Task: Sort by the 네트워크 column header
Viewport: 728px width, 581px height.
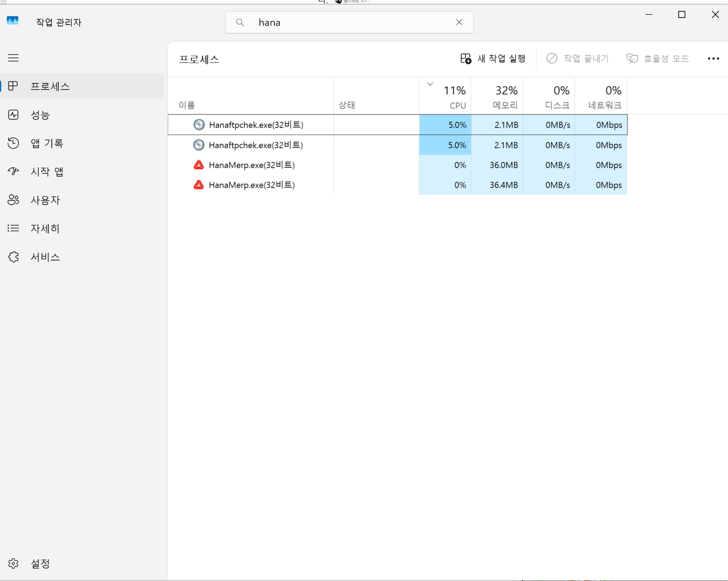Action: click(x=601, y=96)
